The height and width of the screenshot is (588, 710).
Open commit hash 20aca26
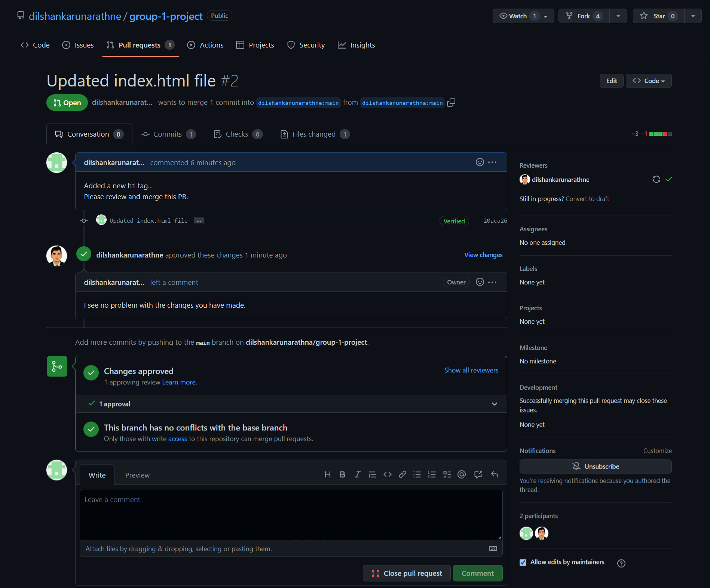495,221
